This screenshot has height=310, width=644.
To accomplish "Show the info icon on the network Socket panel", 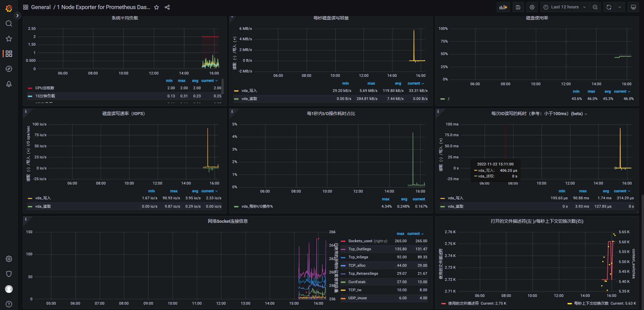I will click(x=25, y=219).
